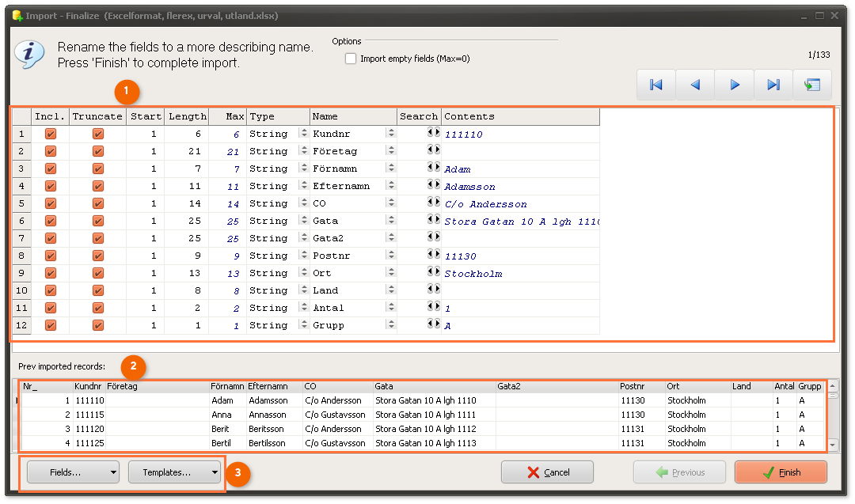Click the import list icon button beside navigation arrows
This screenshot has width=855, height=504.
tap(812, 85)
